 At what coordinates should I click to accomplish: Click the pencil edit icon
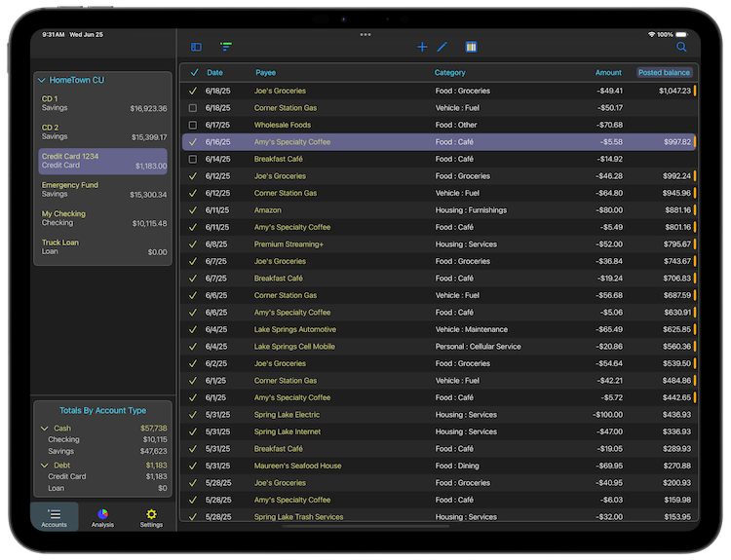[x=442, y=47]
